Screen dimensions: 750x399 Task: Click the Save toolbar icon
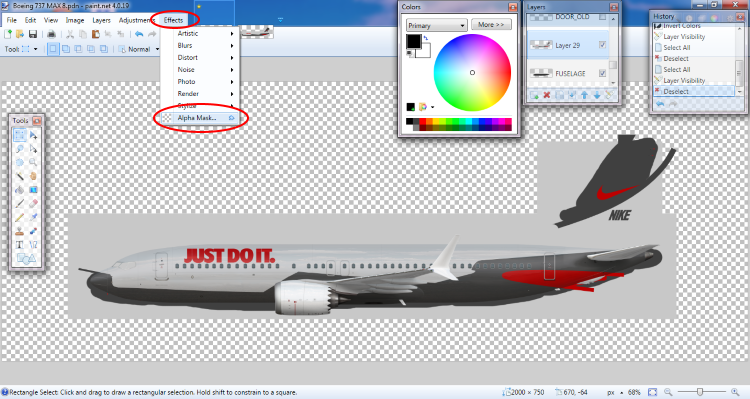33,34
